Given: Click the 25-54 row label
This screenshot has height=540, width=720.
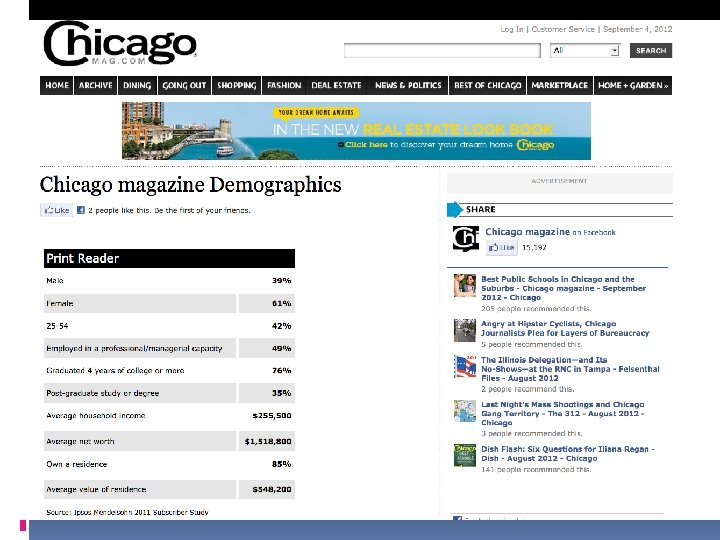Looking at the screenshot, I should (57, 326).
